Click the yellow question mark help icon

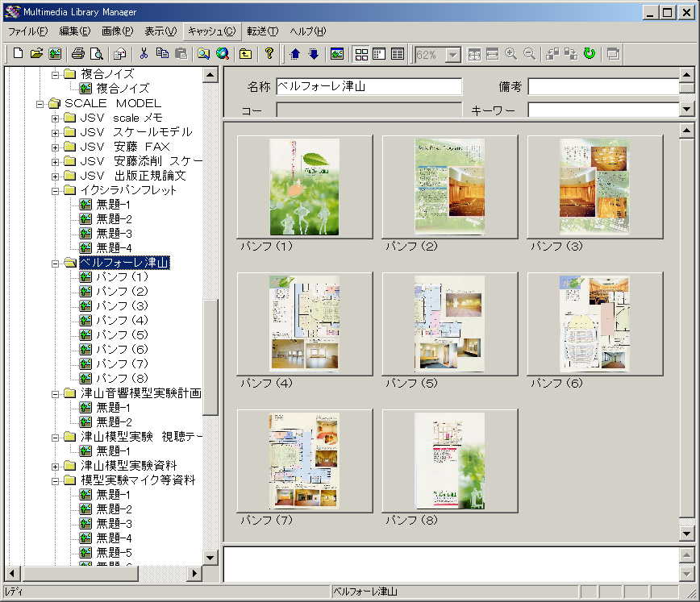[269, 54]
